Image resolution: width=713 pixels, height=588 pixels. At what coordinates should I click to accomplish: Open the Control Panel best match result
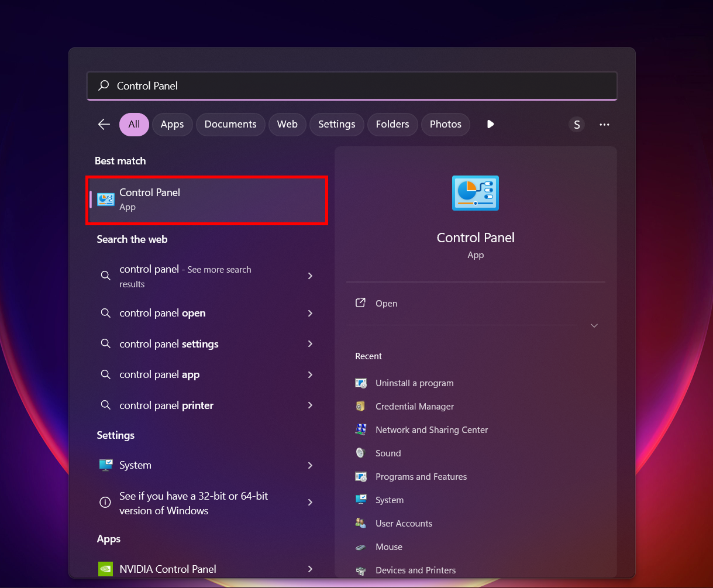(x=206, y=200)
